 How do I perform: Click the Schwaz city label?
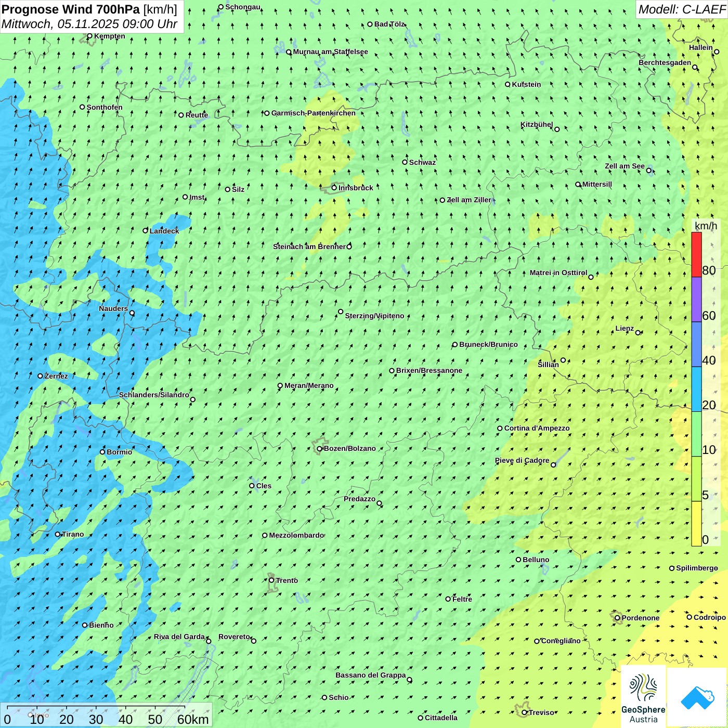(422, 162)
